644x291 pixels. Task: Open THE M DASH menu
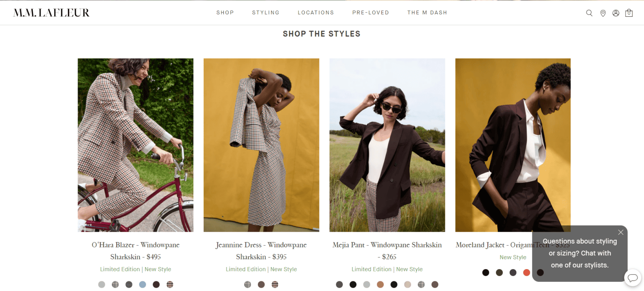tap(427, 13)
